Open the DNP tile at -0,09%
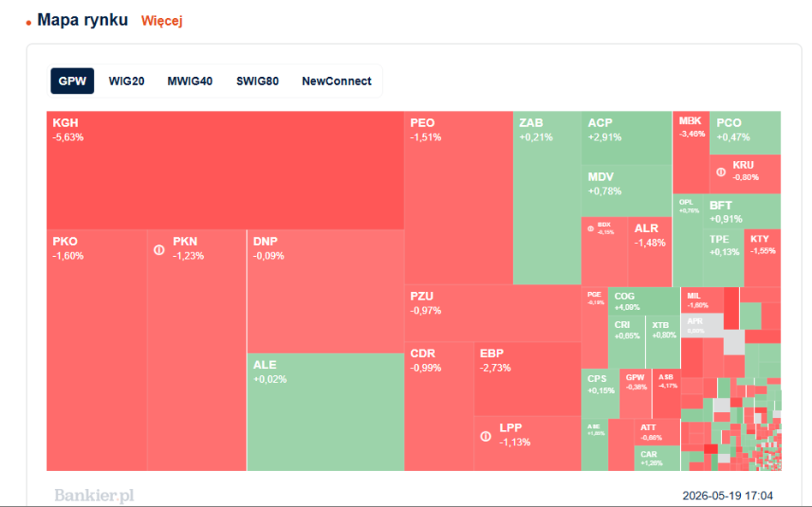Image resolution: width=812 pixels, height=507 pixels. coord(325,291)
